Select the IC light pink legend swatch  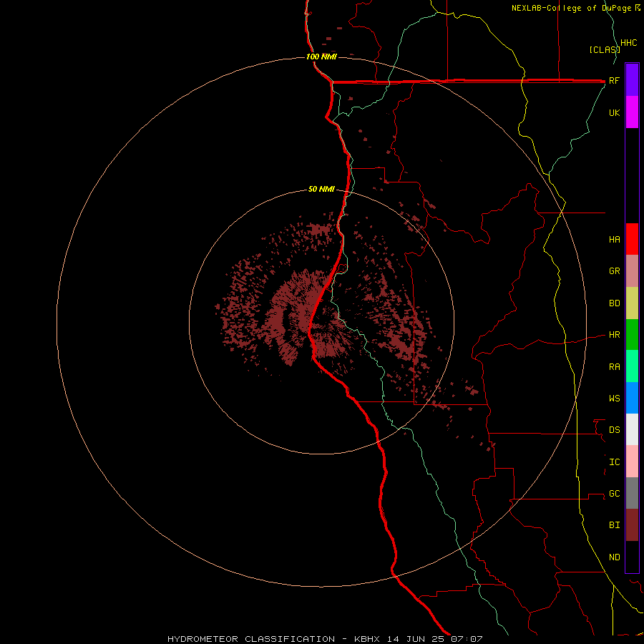click(632, 462)
